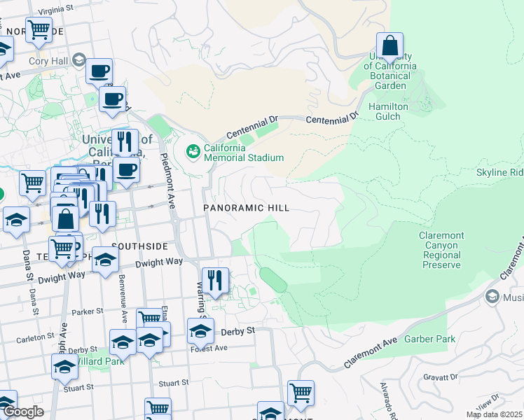Click the shopping cart marker below Claremont Ave near Alvarado Rd
The height and width of the screenshot is (420, 524).
tap(301, 393)
